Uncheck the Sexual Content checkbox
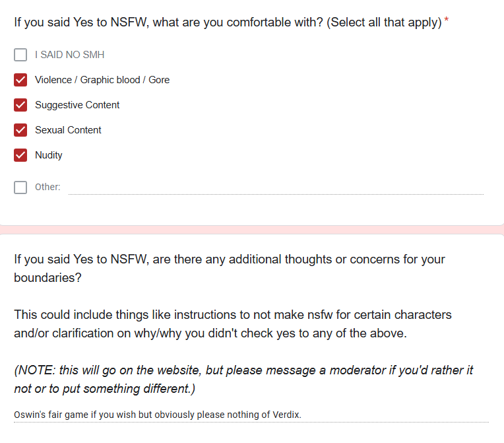This screenshot has width=504, height=443. (x=20, y=130)
